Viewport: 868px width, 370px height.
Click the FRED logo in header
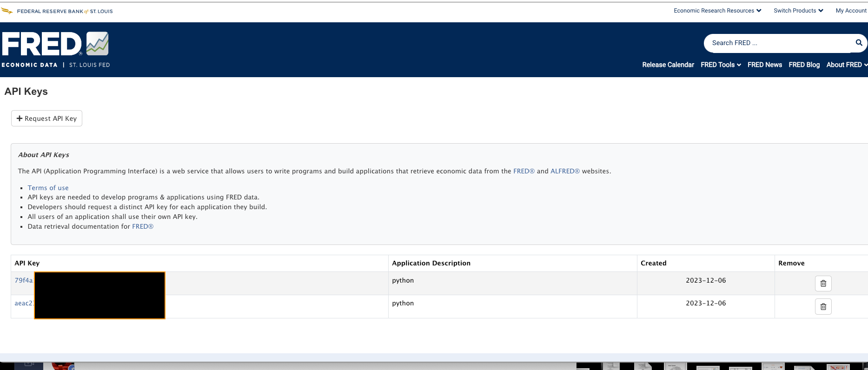pos(55,44)
